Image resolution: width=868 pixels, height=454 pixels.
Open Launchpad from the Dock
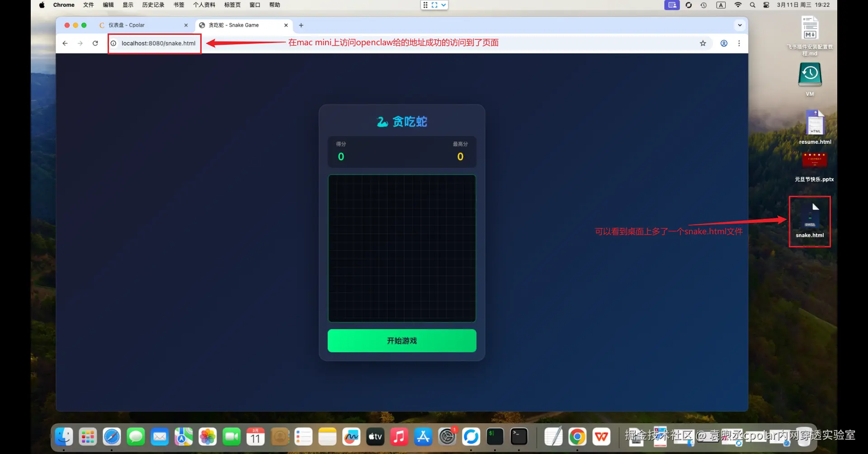tap(88, 436)
